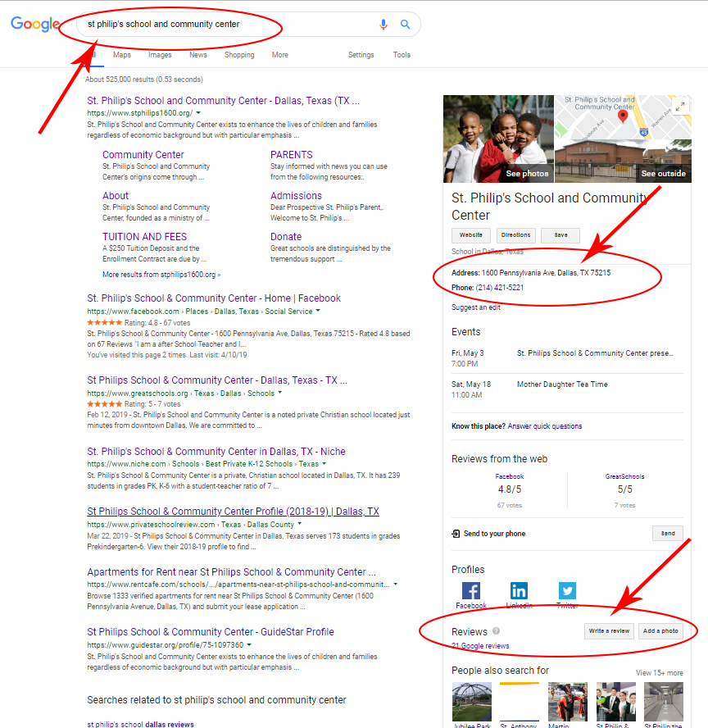This screenshot has height=728, width=708.
Task: Open dropdown arrow beside niche.com result URL
Action: point(324,463)
